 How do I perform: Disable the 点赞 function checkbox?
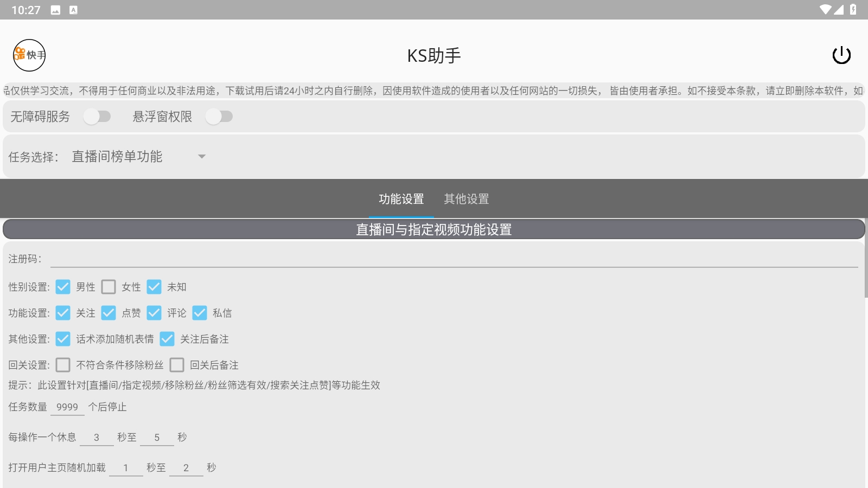[108, 313]
